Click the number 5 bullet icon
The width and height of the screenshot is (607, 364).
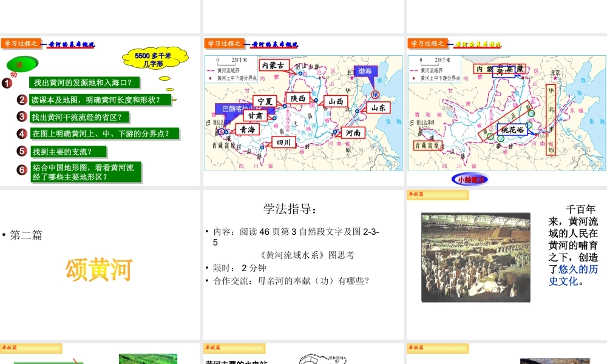coord(22,151)
